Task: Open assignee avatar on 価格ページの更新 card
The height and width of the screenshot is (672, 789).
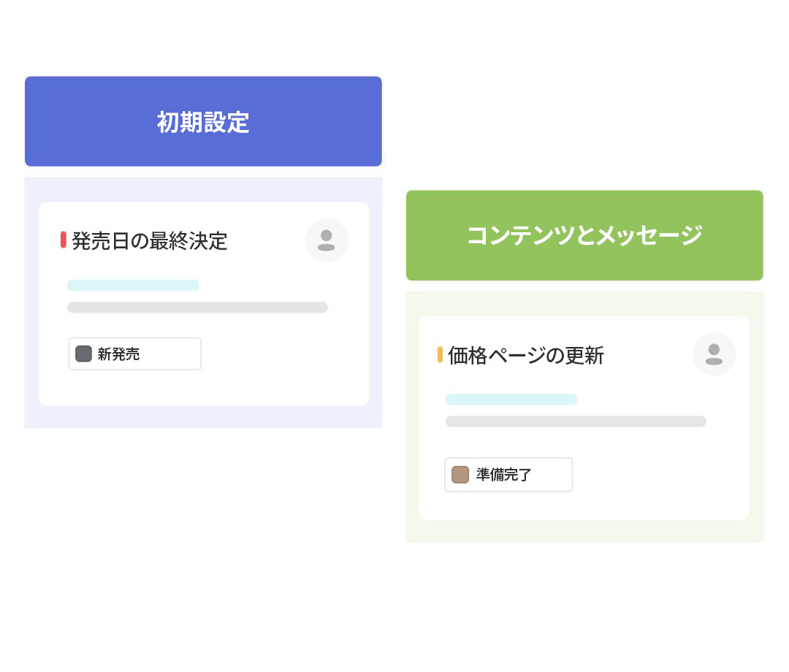Action: [714, 354]
